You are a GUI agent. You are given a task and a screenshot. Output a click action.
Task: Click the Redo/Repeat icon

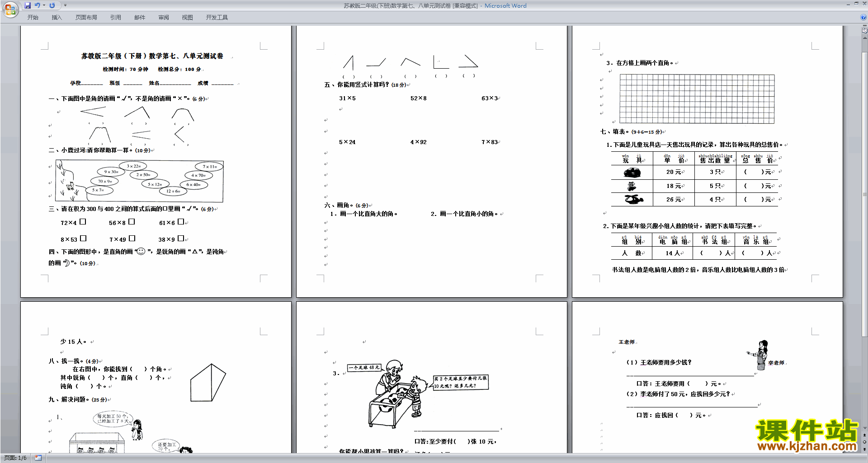click(52, 5)
